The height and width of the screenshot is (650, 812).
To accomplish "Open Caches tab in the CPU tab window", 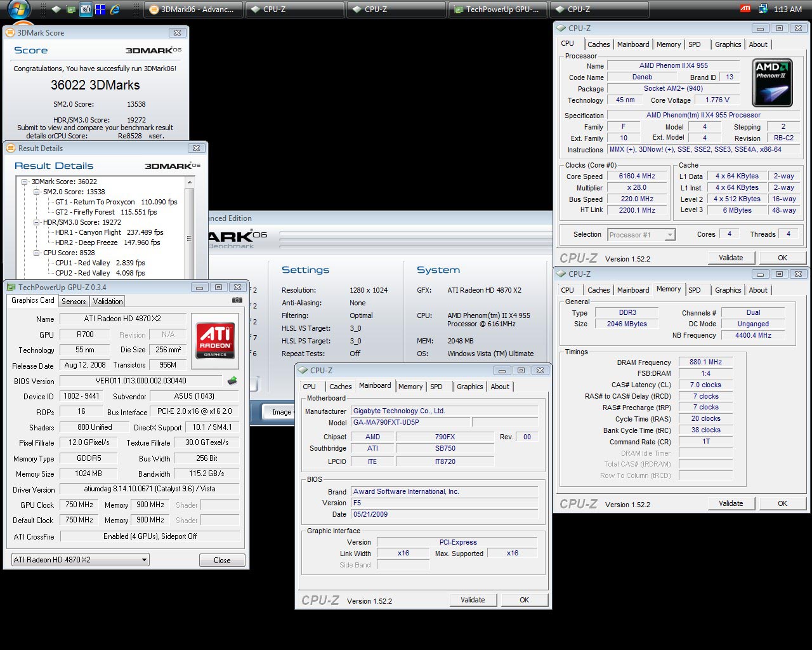I will [598, 44].
